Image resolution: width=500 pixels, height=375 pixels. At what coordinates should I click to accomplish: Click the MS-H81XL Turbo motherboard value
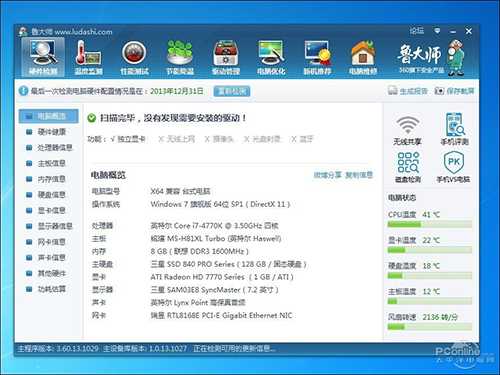pyautogui.click(x=216, y=239)
